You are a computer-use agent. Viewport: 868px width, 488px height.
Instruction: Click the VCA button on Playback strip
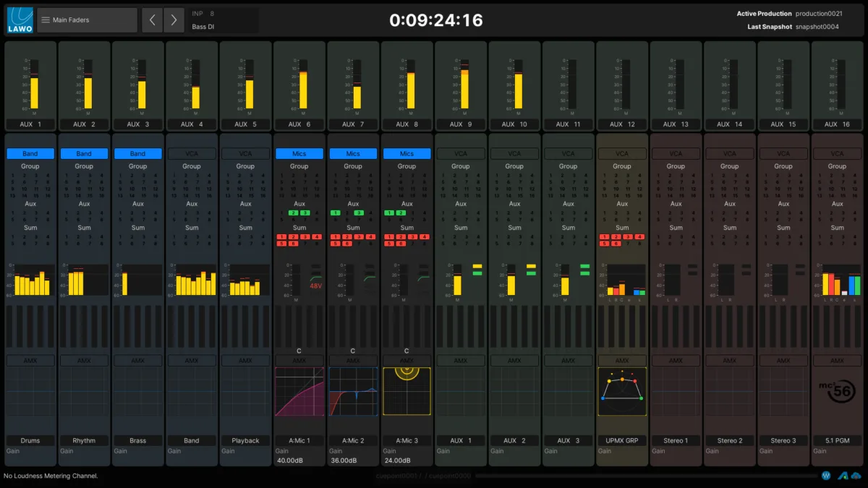click(245, 154)
